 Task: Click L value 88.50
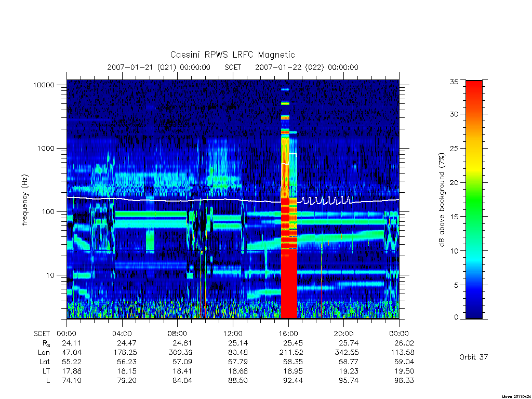click(x=238, y=381)
